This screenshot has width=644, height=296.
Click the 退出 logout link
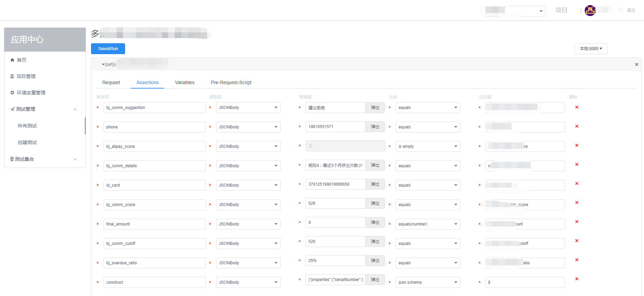point(631,10)
